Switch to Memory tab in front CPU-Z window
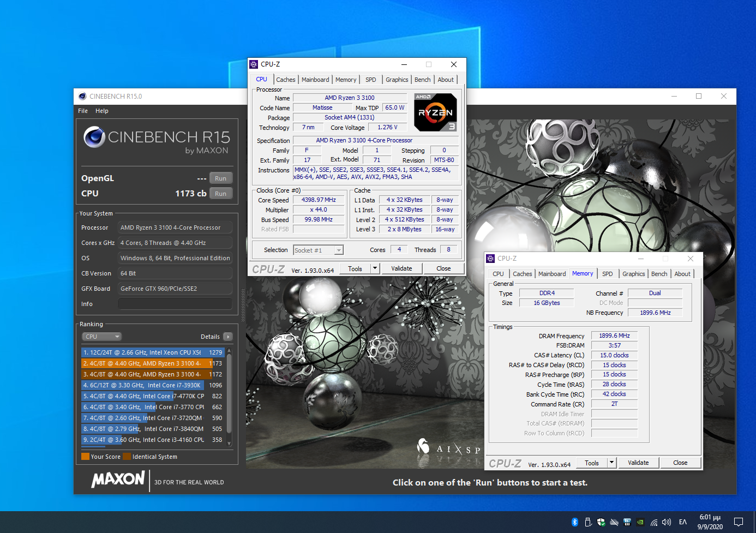756x533 pixels. pos(346,80)
